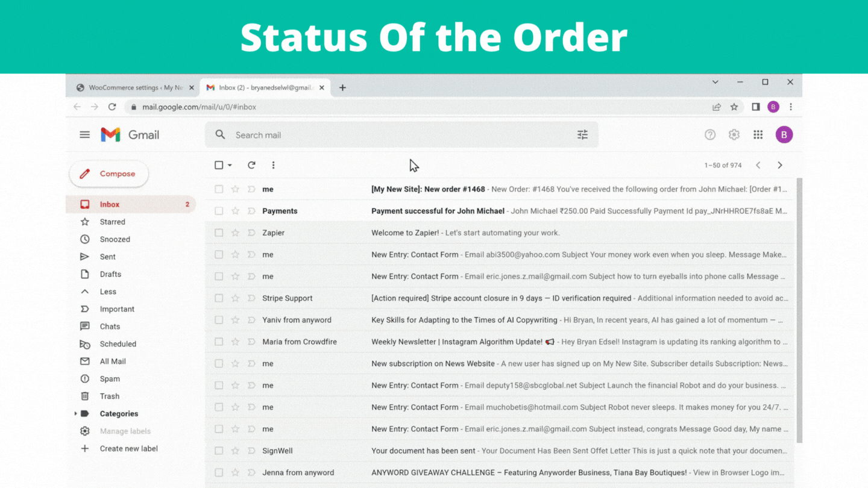868x488 pixels.
Task: Expand the Categories label list
Action: [75, 414]
